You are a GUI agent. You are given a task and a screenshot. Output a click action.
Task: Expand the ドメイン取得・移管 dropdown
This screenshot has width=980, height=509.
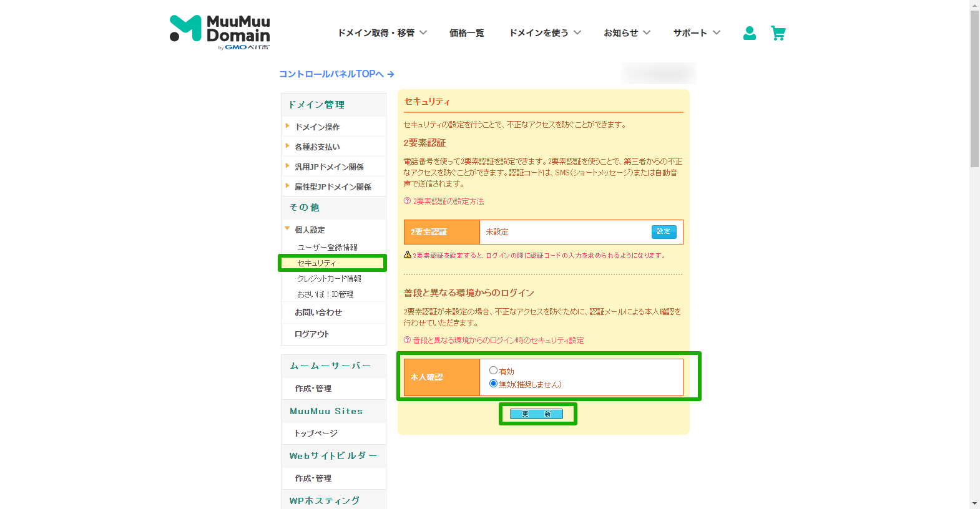pyautogui.click(x=382, y=33)
